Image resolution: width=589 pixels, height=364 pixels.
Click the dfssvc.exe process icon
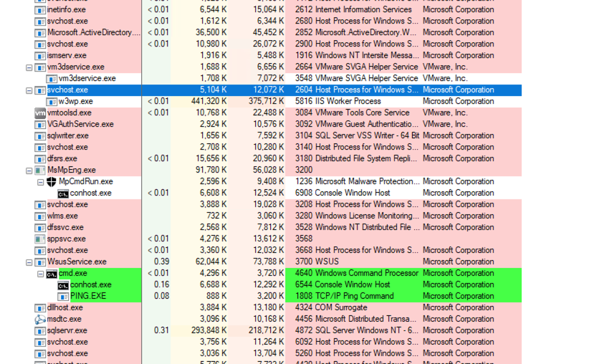tap(40, 228)
